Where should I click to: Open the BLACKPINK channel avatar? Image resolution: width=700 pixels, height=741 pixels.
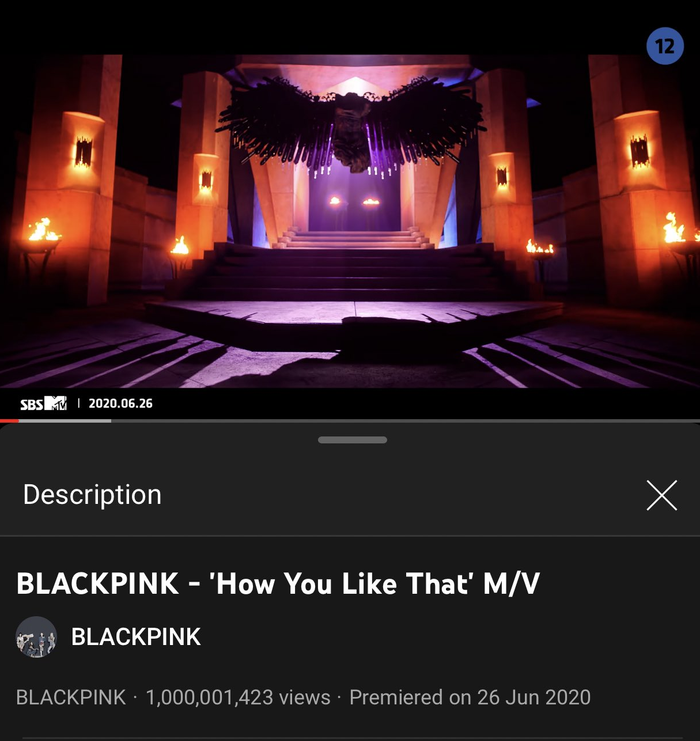tap(36, 637)
